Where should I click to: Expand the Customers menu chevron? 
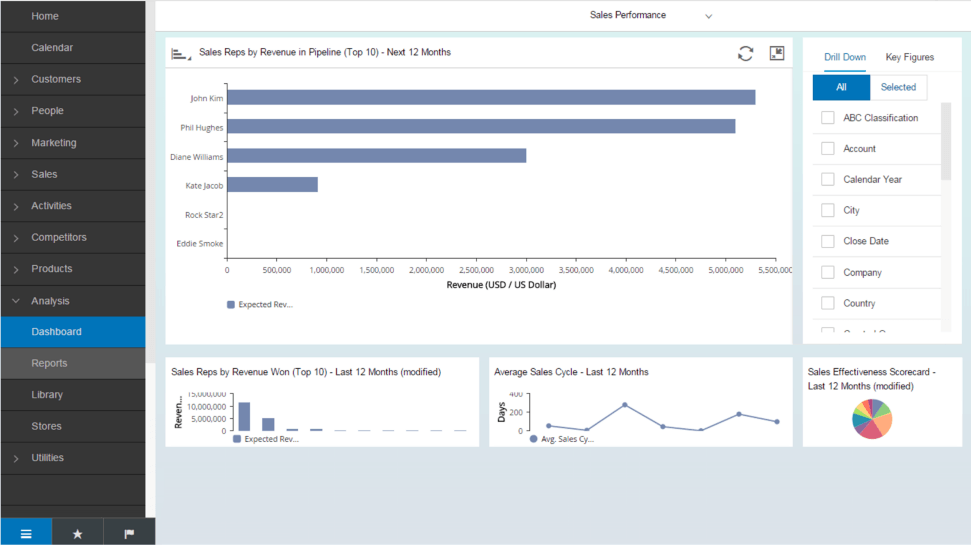(x=16, y=80)
